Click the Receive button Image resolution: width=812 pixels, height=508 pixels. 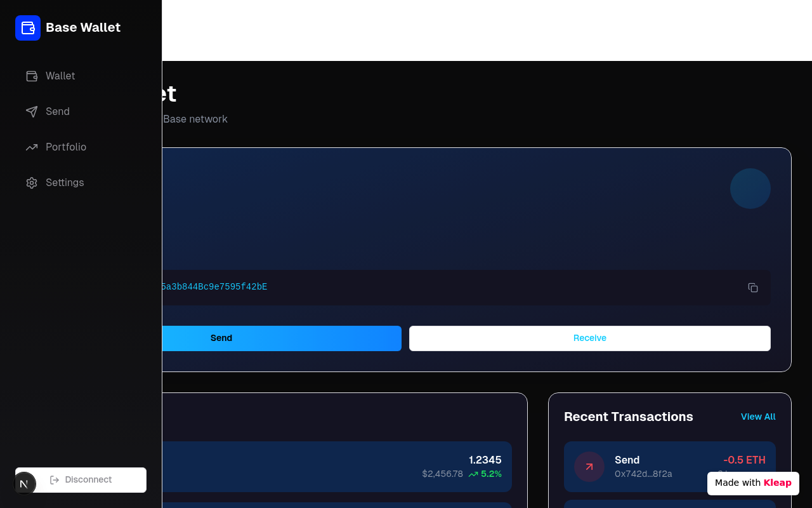tap(590, 338)
